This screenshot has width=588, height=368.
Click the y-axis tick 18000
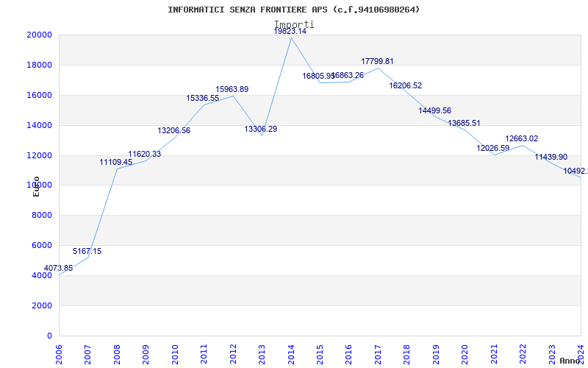pyautogui.click(x=39, y=65)
